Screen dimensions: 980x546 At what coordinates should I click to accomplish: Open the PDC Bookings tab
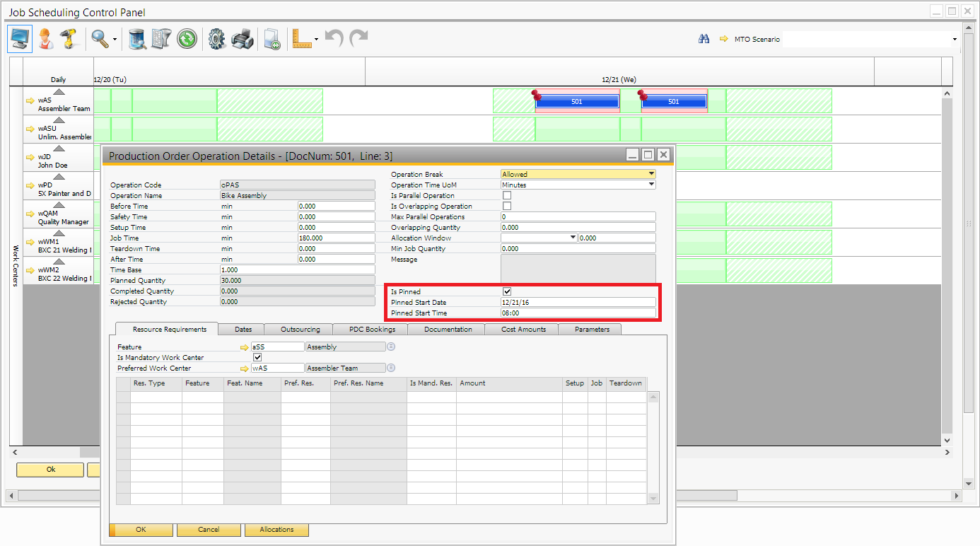[372, 330]
